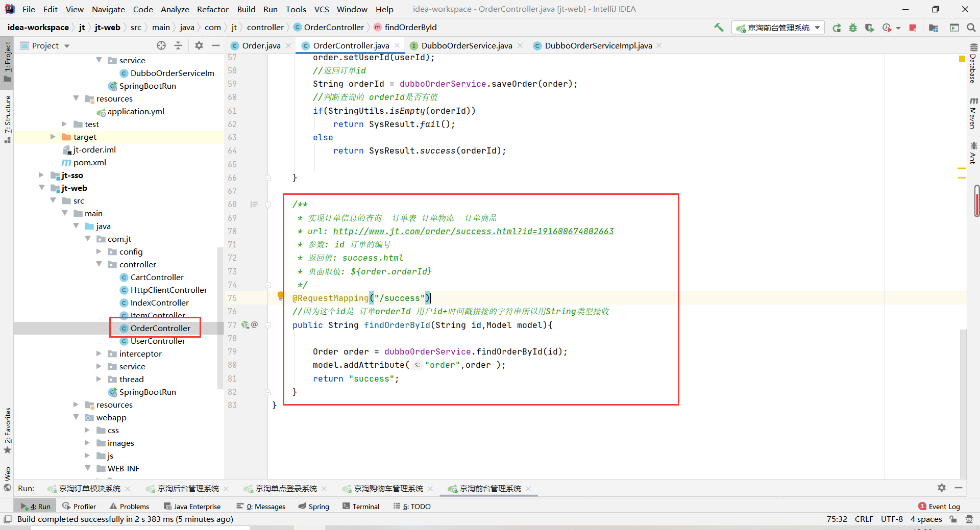
Task: Open the Problems tool window
Action: click(129, 507)
